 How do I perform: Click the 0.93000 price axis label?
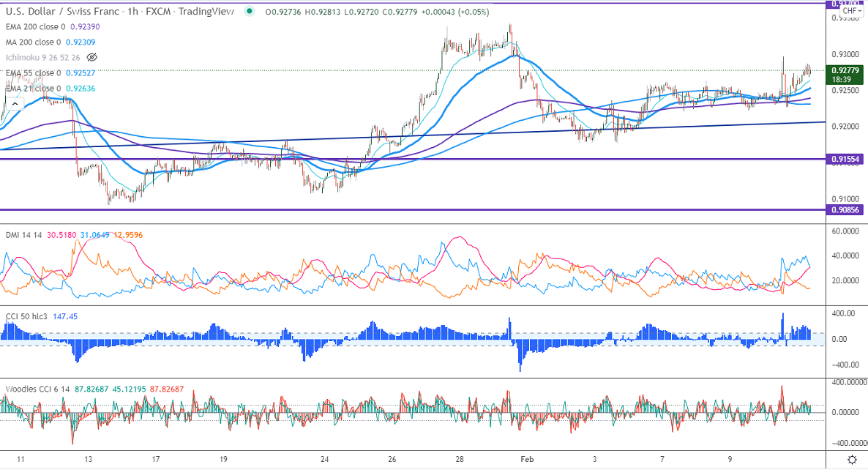point(845,54)
